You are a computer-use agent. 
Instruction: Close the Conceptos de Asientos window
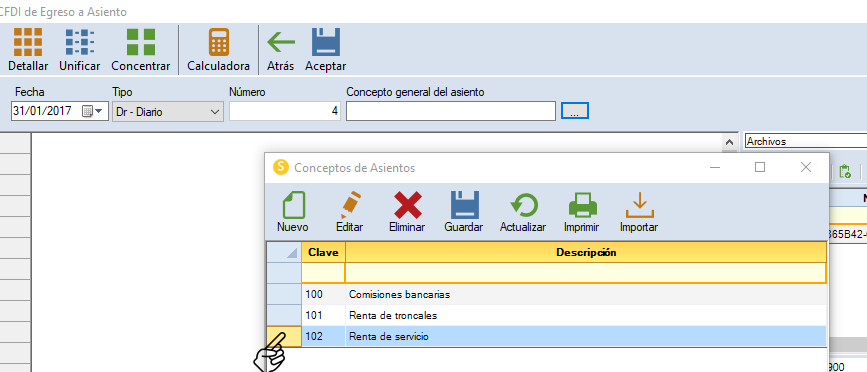(806, 167)
